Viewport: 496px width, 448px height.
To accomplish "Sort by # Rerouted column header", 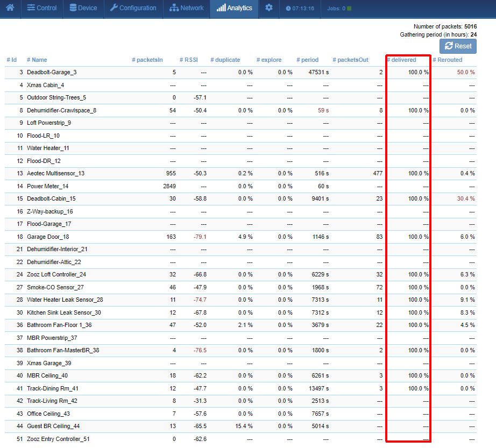I will pyautogui.click(x=448, y=60).
